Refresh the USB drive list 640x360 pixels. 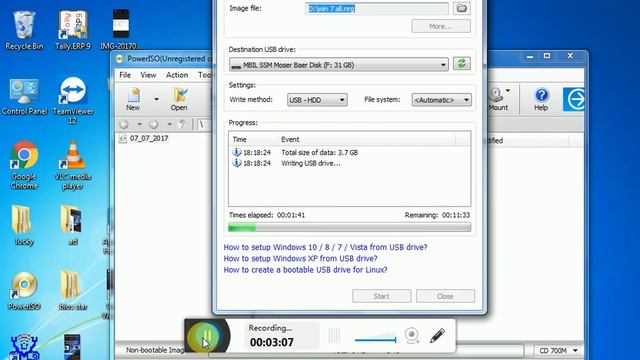(x=461, y=64)
